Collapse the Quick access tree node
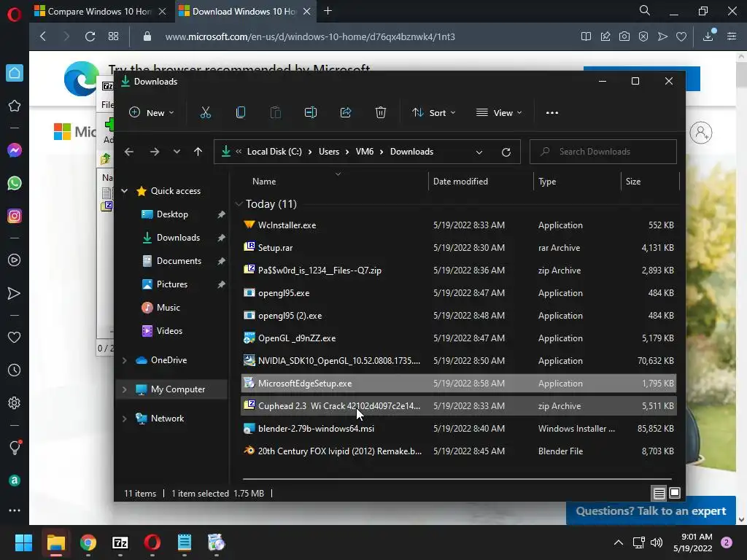Screen dimensions: 747x560 click(x=124, y=191)
